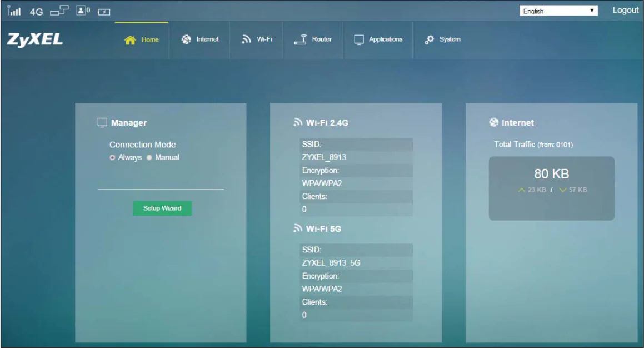
Task: Click the Wi-Fi 5G panel signal icon
Action: 298,228
